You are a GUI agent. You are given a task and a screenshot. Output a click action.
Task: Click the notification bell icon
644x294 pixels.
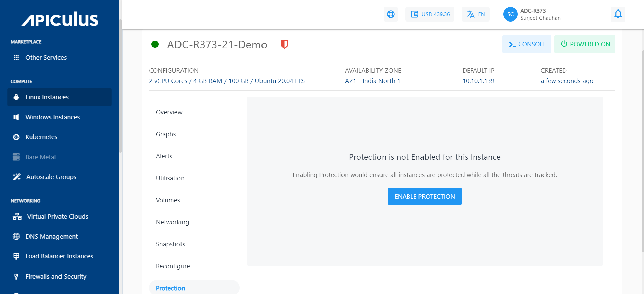(618, 14)
